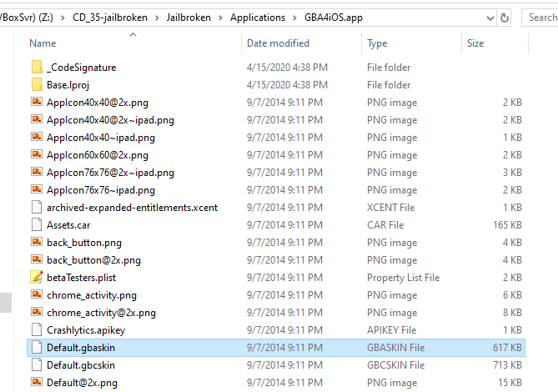Select the Default.gbcskin file name
The image size is (558, 392).
click(81, 365)
